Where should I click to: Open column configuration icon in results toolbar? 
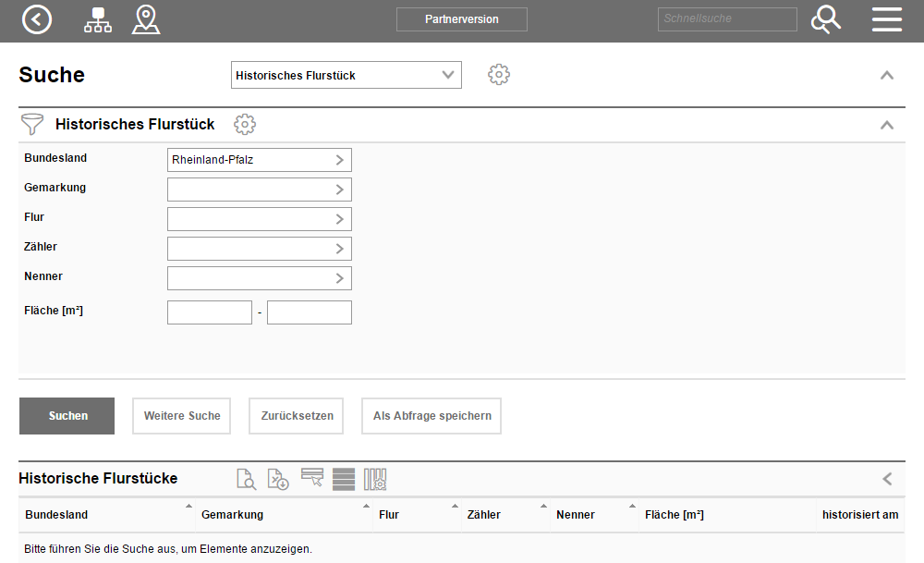[375, 479]
